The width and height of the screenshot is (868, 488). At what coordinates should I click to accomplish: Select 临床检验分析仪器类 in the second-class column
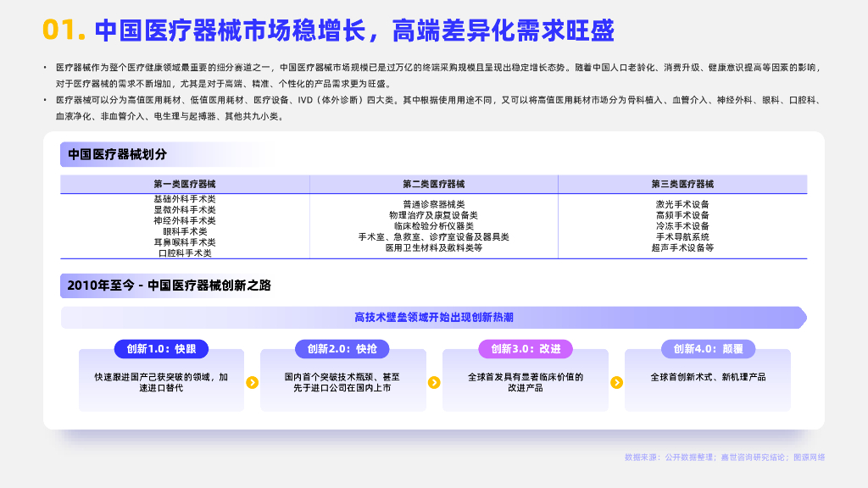[x=433, y=226]
